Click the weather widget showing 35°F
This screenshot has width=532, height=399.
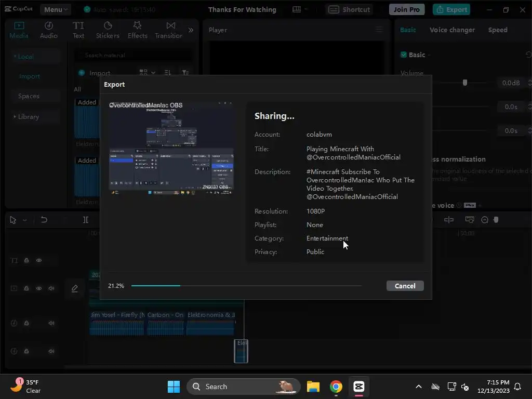[25, 387]
